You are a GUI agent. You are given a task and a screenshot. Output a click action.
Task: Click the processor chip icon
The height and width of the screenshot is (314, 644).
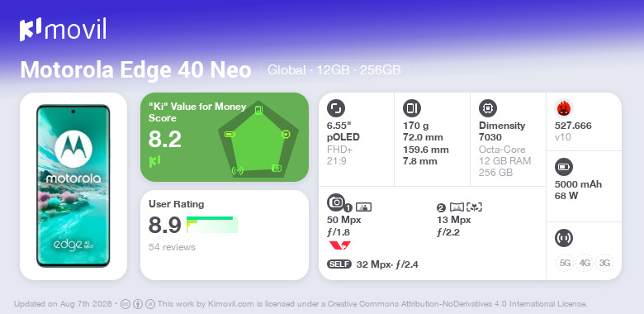487,108
